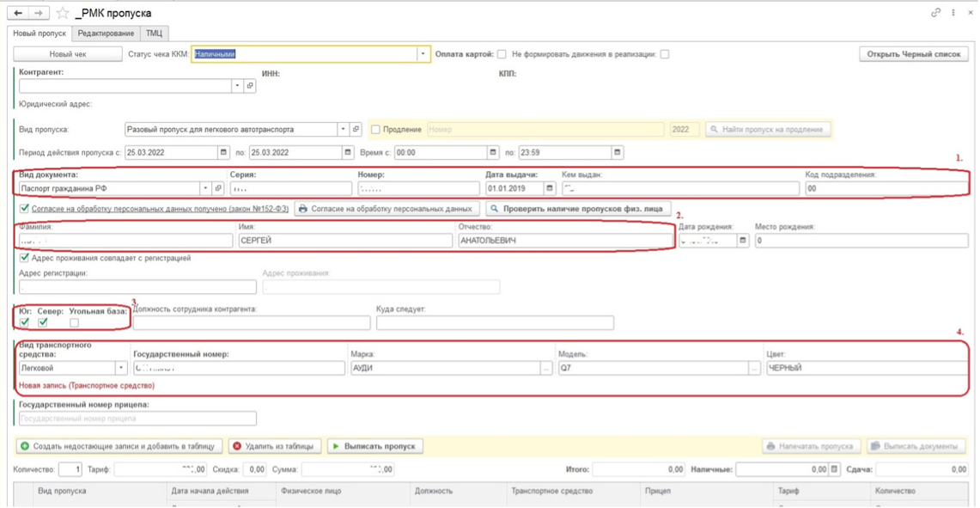Click the Напечатать пропуска button
The width and height of the screenshot is (980, 508).
click(812, 446)
